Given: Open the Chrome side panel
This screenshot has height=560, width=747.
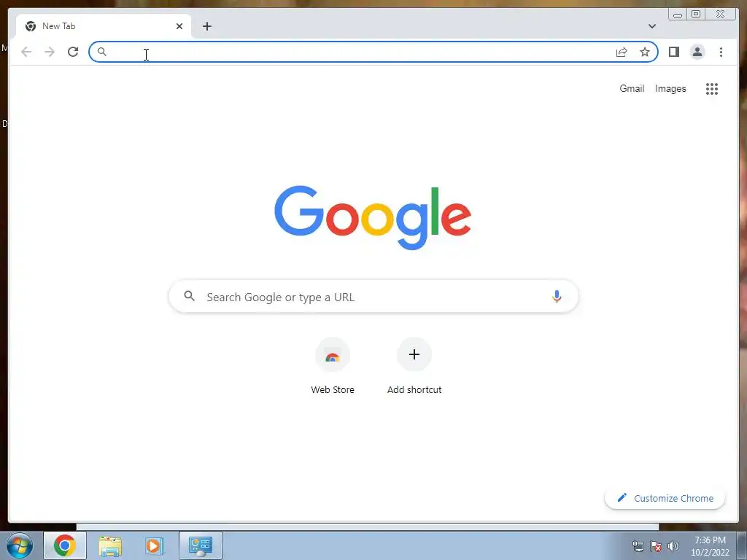Looking at the screenshot, I should point(673,52).
